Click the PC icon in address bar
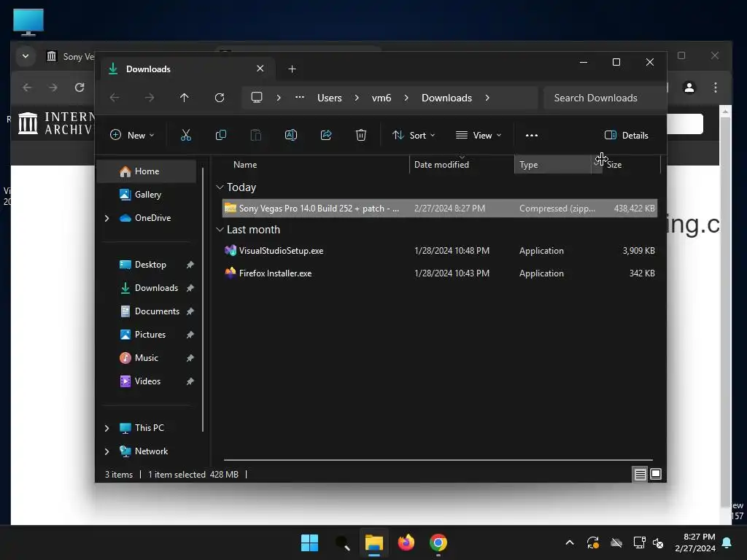 coord(257,98)
